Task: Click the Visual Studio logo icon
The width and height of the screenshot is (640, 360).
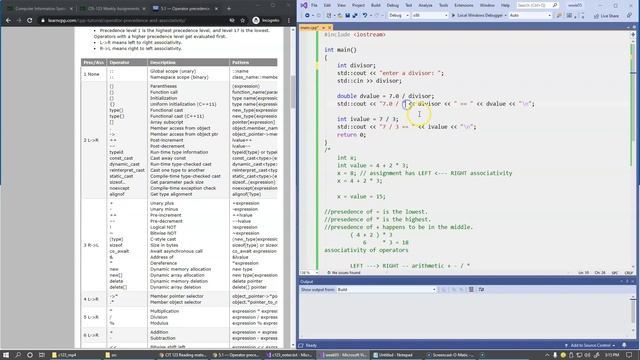Action: (x=304, y=5)
